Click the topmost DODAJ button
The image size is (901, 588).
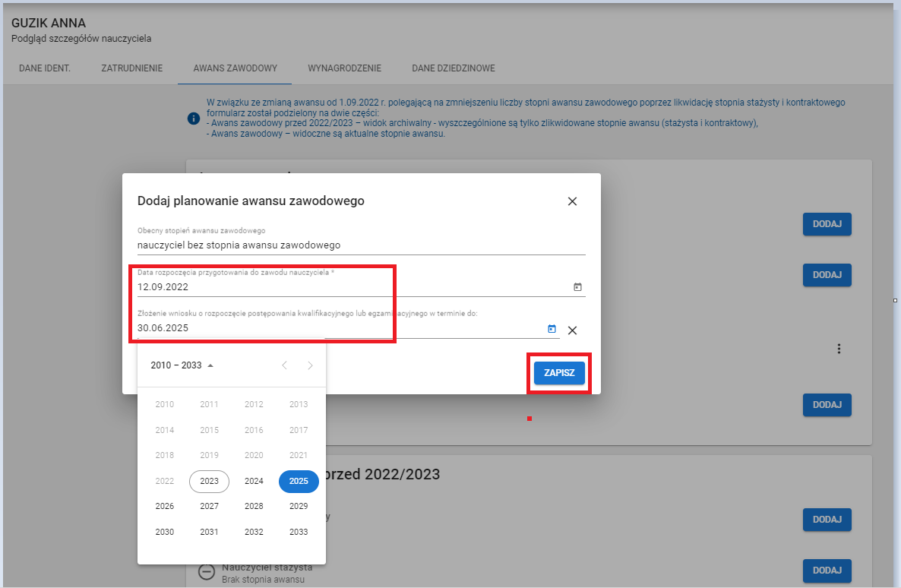coord(827,224)
